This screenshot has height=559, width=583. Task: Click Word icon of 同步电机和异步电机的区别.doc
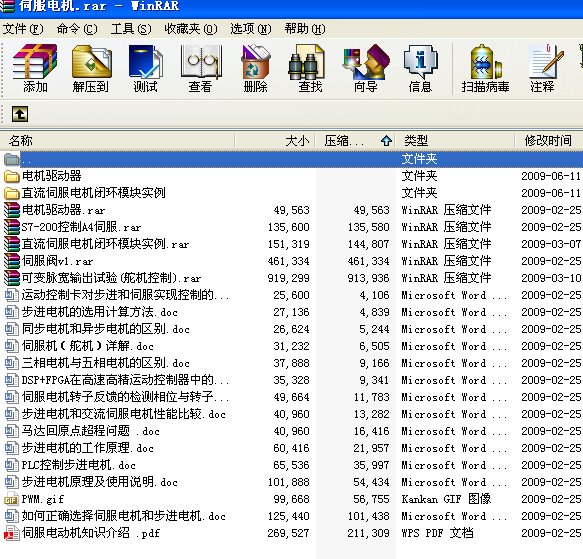tap(12, 329)
